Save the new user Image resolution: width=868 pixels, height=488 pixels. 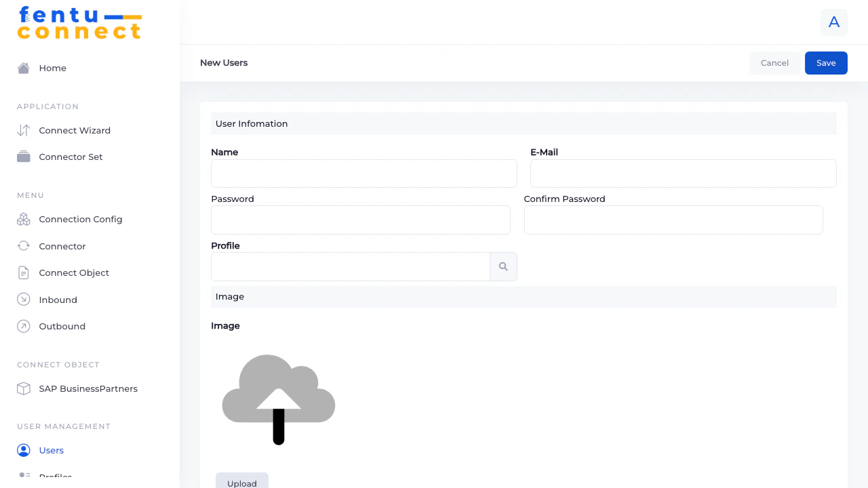826,62
